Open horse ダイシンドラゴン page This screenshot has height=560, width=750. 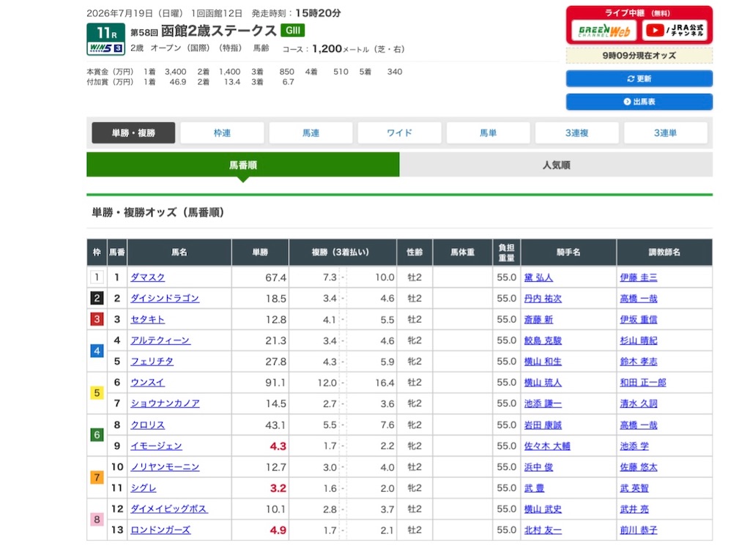click(165, 299)
